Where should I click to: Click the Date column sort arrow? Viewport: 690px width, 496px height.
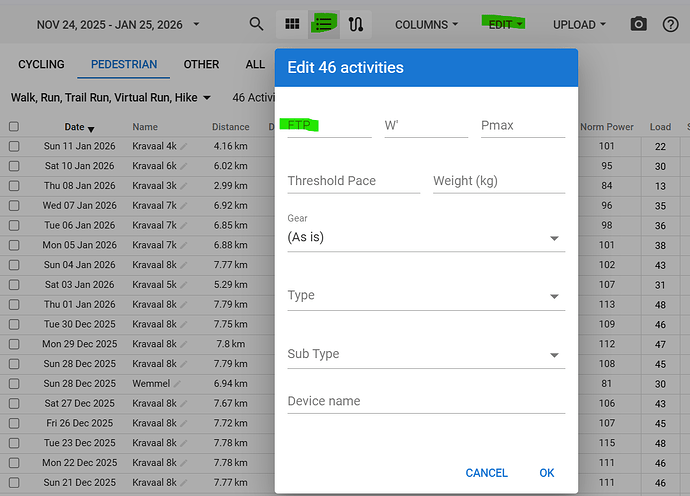[x=91, y=129]
